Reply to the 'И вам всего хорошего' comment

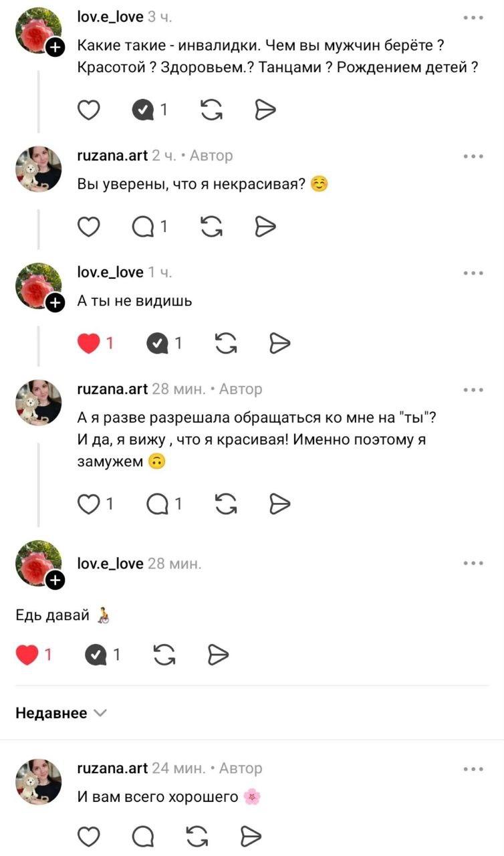point(142,835)
